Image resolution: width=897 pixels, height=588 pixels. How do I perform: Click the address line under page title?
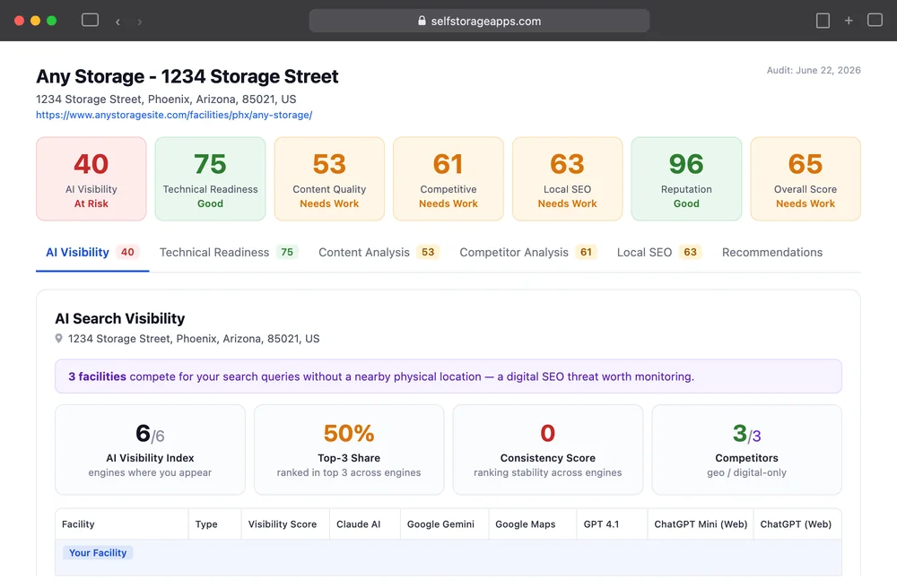[x=166, y=99]
